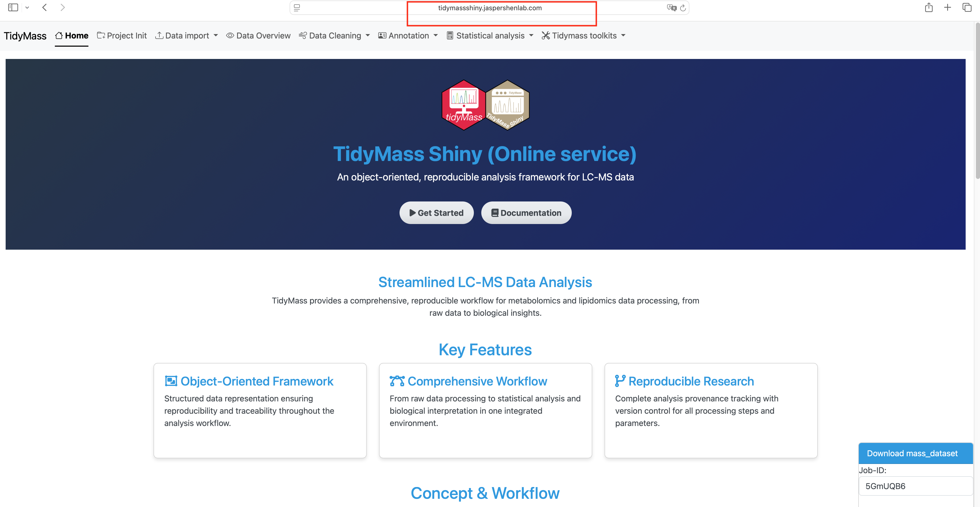Open the reader view icon in address bar
Screen dimensions: 980x507
coord(297,8)
